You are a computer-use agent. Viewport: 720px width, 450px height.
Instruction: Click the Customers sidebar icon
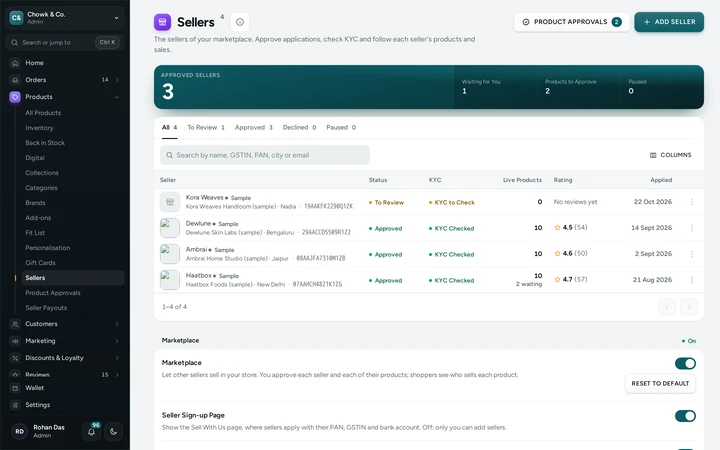click(15, 324)
